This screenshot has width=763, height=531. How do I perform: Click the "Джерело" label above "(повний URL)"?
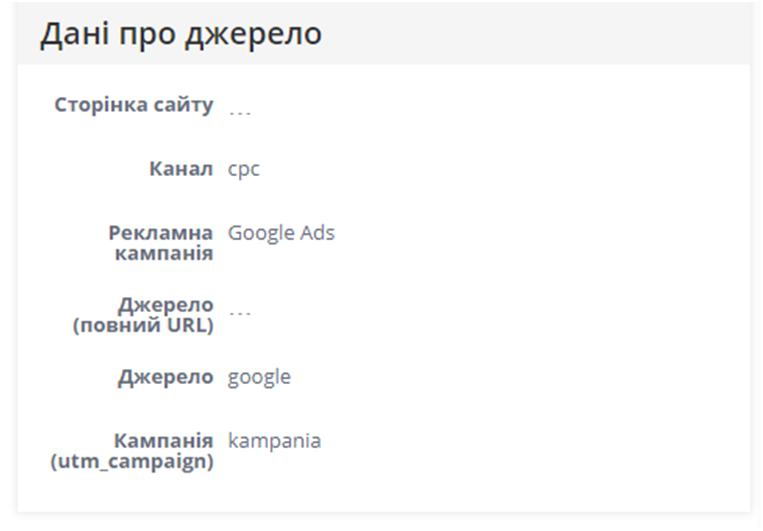pos(165,305)
